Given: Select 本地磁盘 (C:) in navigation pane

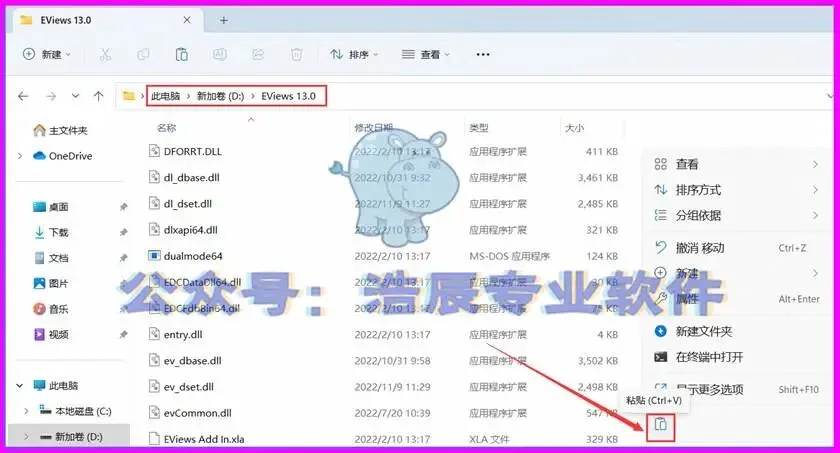Looking at the screenshot, I should [76, 411].
